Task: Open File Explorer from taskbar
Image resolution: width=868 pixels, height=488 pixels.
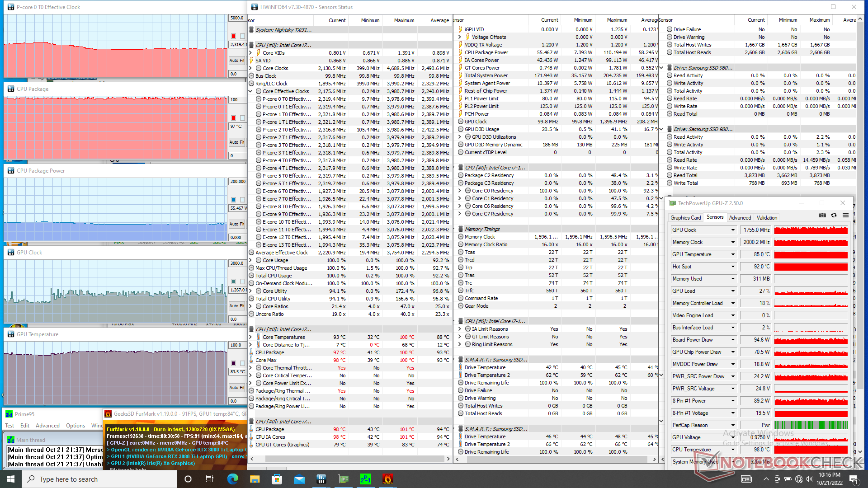Action: (255, 479)
